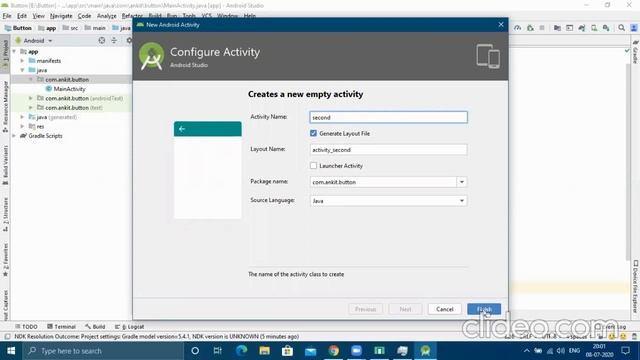Click the app breadcrumb in navigation bar
The image size is (640, 360).
47,28
